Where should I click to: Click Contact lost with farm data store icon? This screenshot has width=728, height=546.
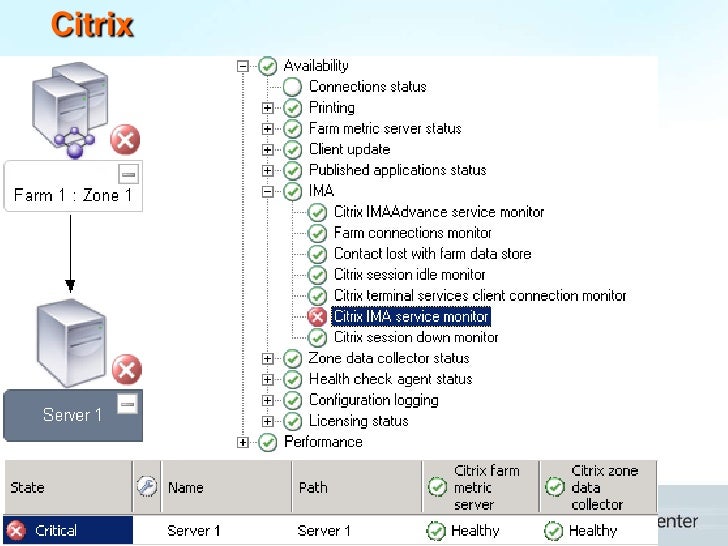tap(317, 254)
